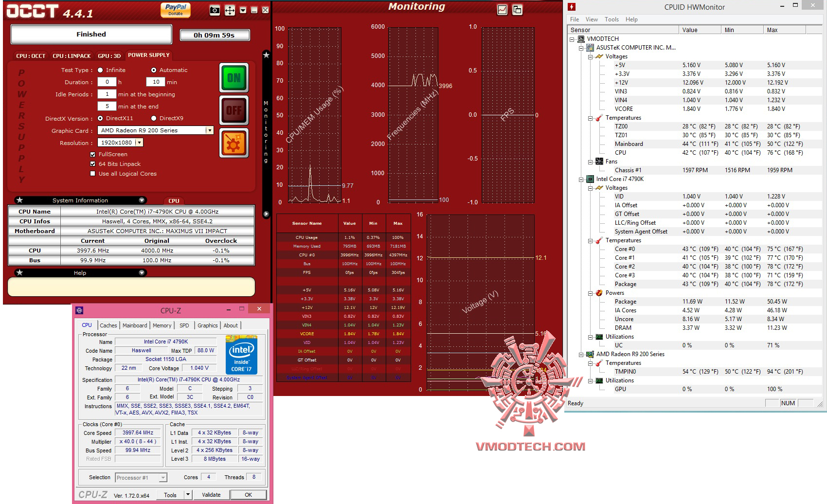Click the Tools button in CPU-Z
The width and height of the screenshot is (827, 504).
[170, 495]
